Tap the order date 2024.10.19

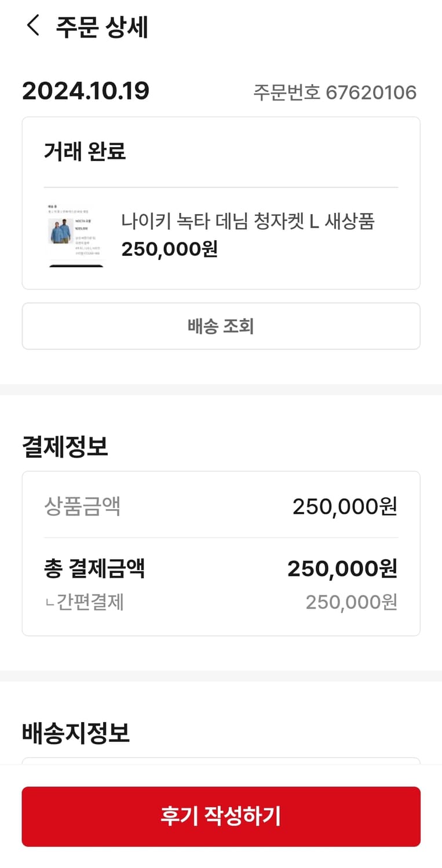tap(86, 91)
